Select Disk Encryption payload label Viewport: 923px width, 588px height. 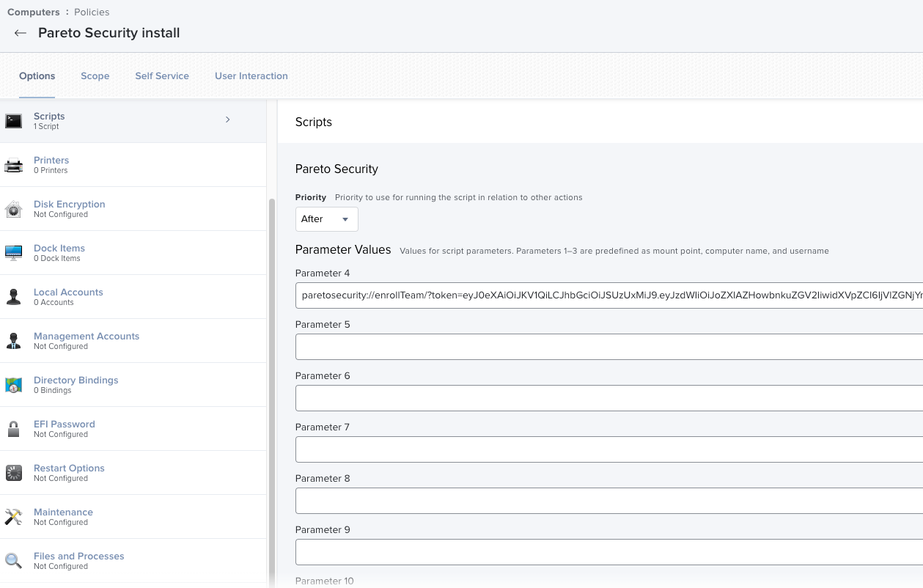point(70,205)
